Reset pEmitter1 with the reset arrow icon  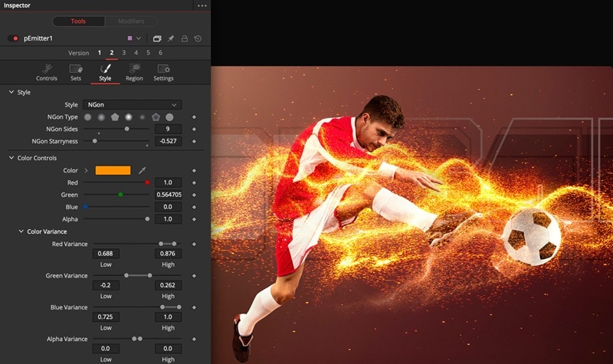(x=198, y=38)
